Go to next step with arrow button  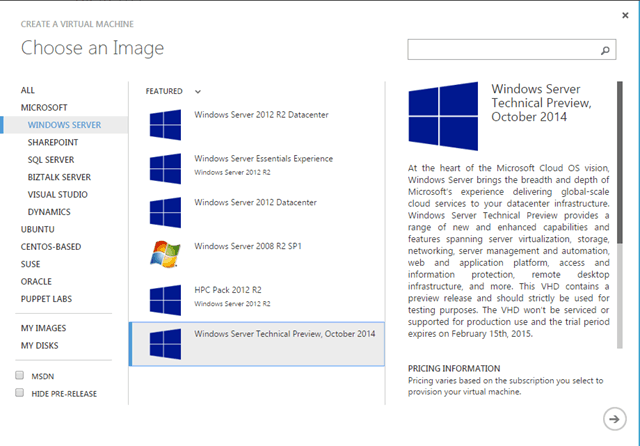click(614, 419)
